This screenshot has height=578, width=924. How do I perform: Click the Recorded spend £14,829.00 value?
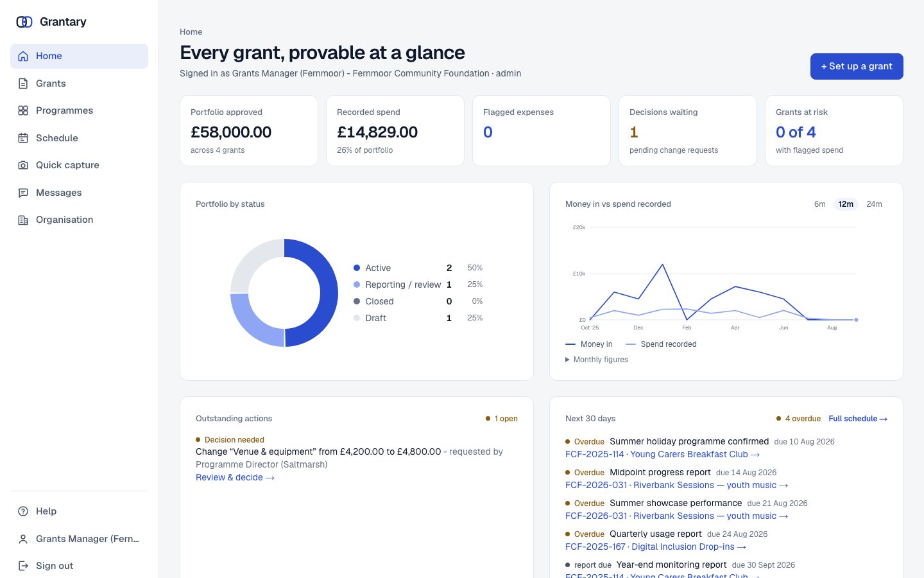377,132
